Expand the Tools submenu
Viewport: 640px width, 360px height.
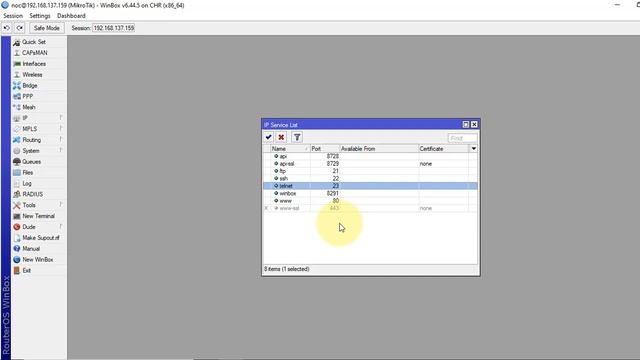click(39, 205)
